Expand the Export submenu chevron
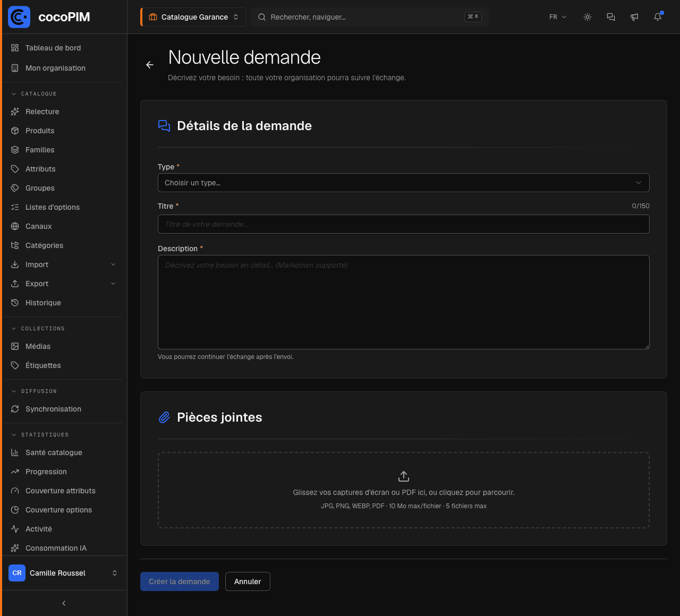Screen dimensions: 680x616 [x=113, y=284]
